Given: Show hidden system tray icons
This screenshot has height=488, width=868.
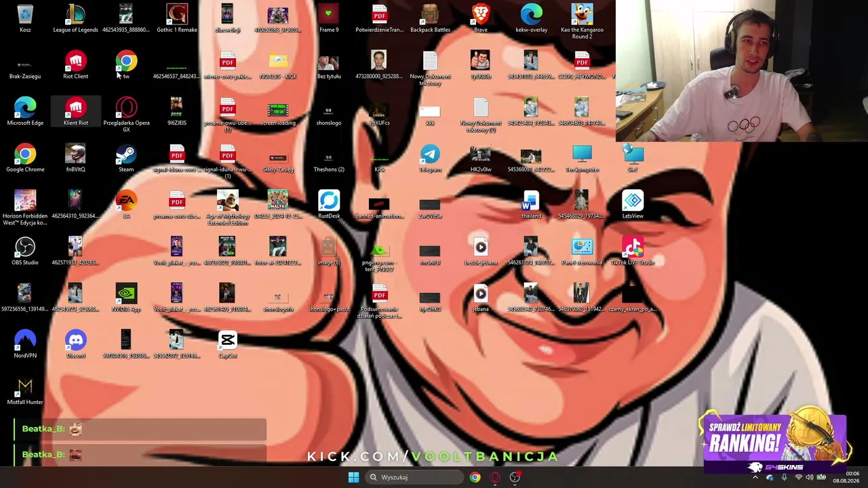Looking at the screenshot, I should 755,477.
